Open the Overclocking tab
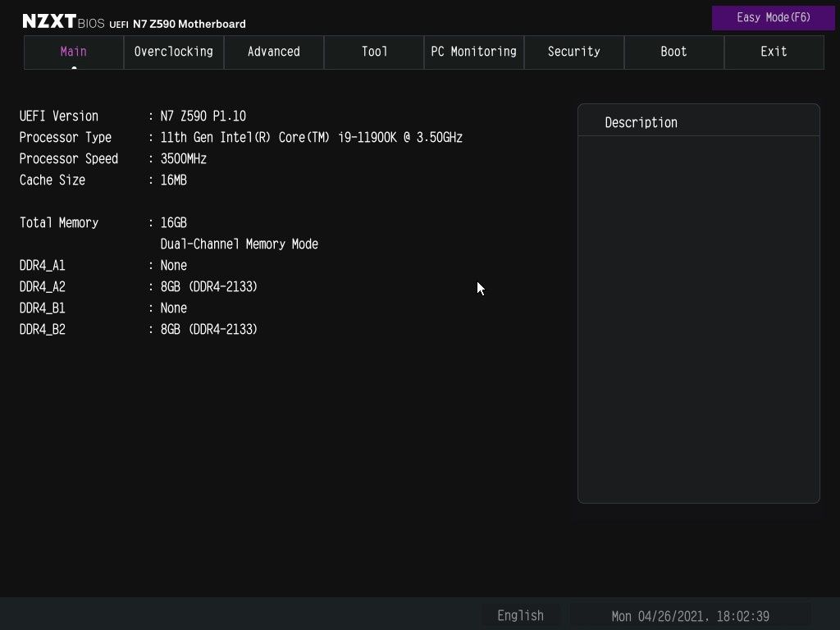The image size is (840, 630). pos(174,52)
